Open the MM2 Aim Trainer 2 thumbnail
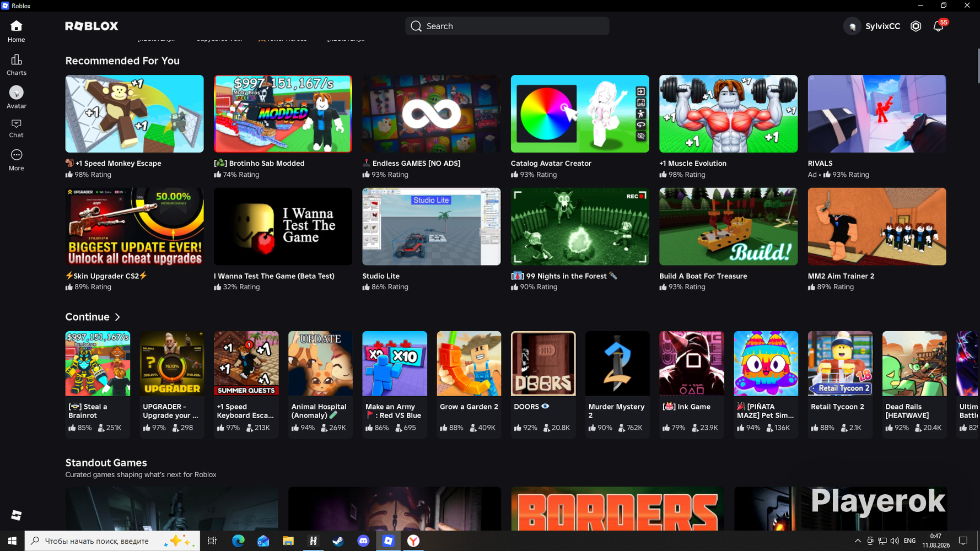 pyautogui.click(x=877, y=226)
